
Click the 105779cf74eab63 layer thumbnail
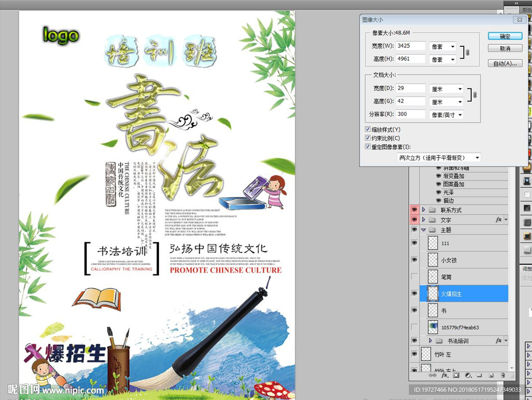(433, 328)
